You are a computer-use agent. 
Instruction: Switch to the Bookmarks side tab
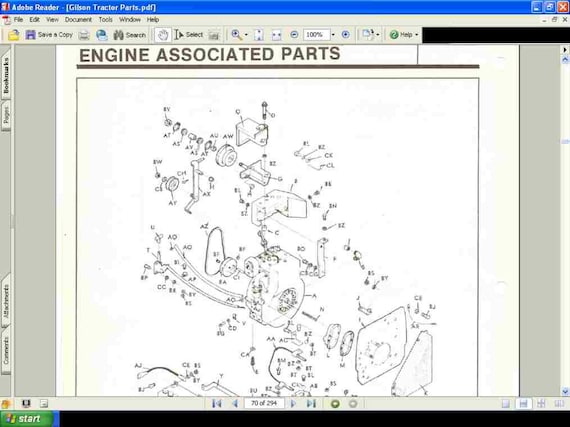[x=6, y=76]
